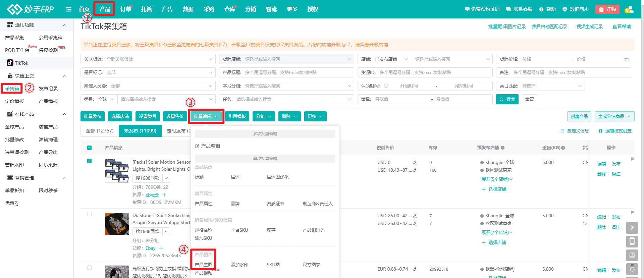Collapse the 快速上货 sidebar section
Image resolution: width=644 pixels, height=278 pixels.
(x=65, y=76)
